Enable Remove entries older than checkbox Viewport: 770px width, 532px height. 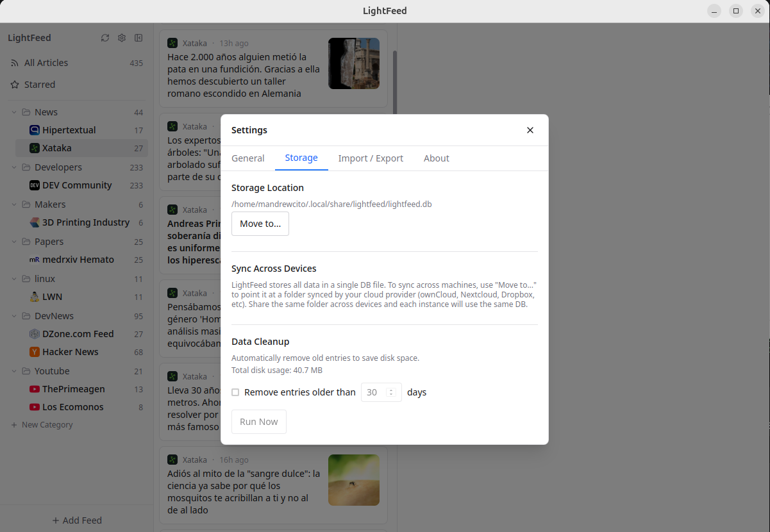click(235, 392)
